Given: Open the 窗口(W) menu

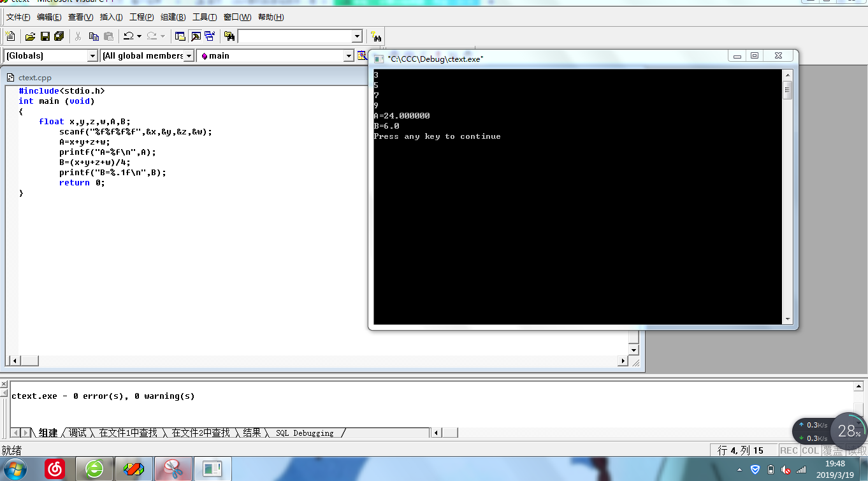Looking at the screenshot, I should 237,17.
